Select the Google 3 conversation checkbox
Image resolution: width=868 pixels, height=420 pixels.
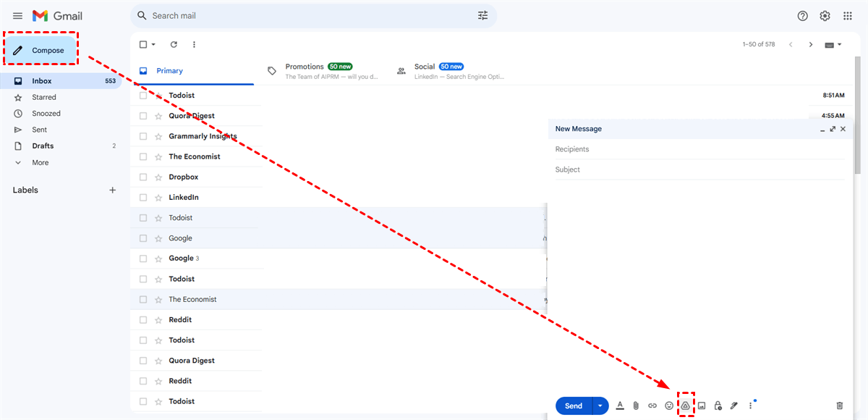click(143, 259)
